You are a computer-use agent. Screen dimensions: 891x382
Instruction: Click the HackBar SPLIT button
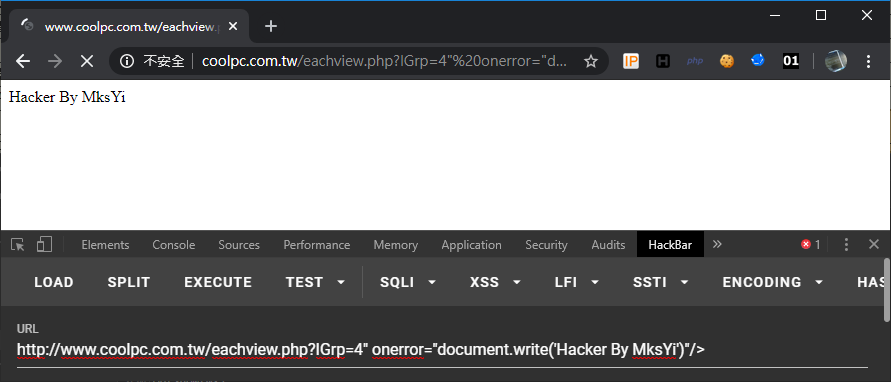pyautogui.click(x=129, y=283)
